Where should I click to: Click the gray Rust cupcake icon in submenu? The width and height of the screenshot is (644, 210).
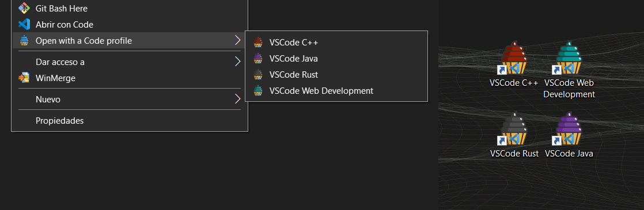coord(258,75)
